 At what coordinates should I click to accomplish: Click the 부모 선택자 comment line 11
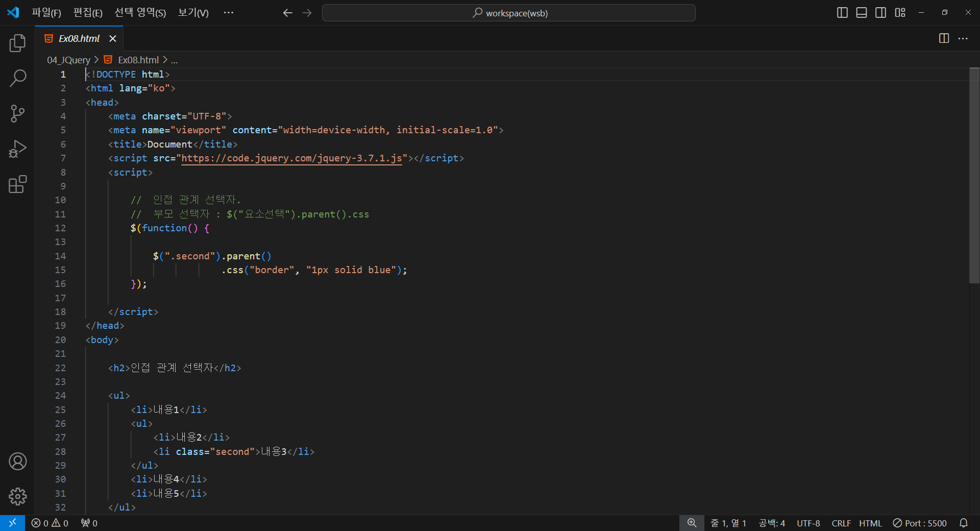coord(250,214)
